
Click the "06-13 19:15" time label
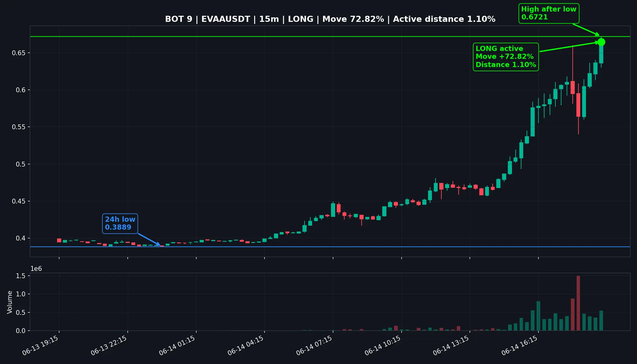[x=40, y=345]
